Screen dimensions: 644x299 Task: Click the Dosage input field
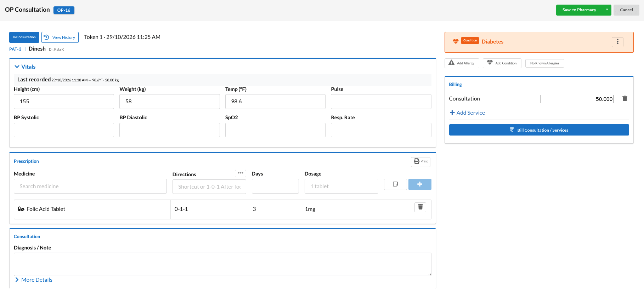tap(341, 186)
